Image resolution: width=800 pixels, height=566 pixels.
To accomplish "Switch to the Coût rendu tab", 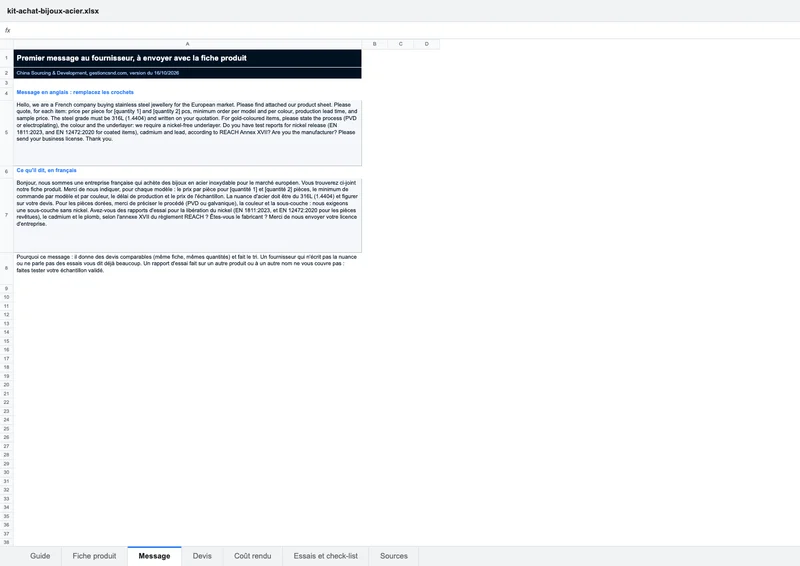I will click(x=253, y=556).
